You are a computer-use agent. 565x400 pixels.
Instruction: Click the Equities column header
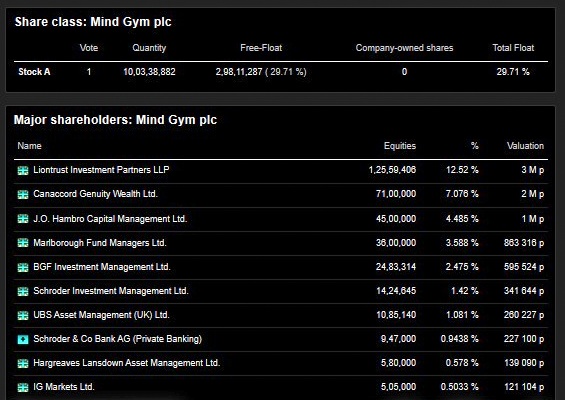click(x=400, y=146)
